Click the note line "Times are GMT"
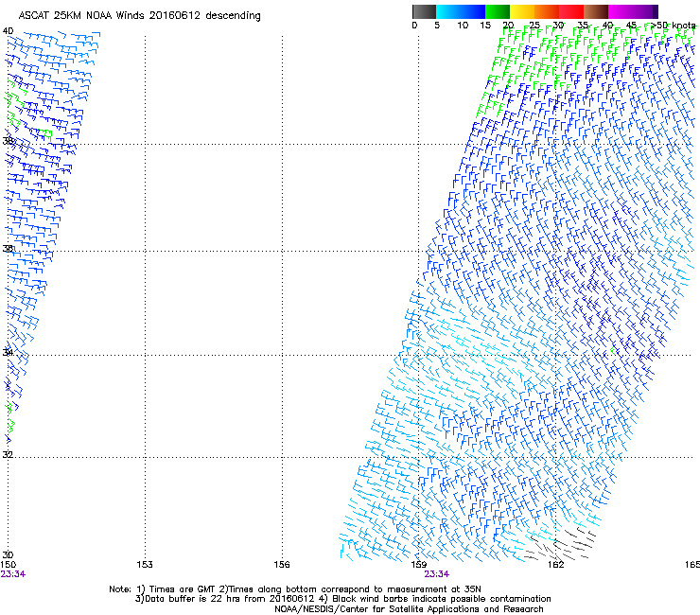The width and height of the screenshot is (700, 615). click(183, 589)
